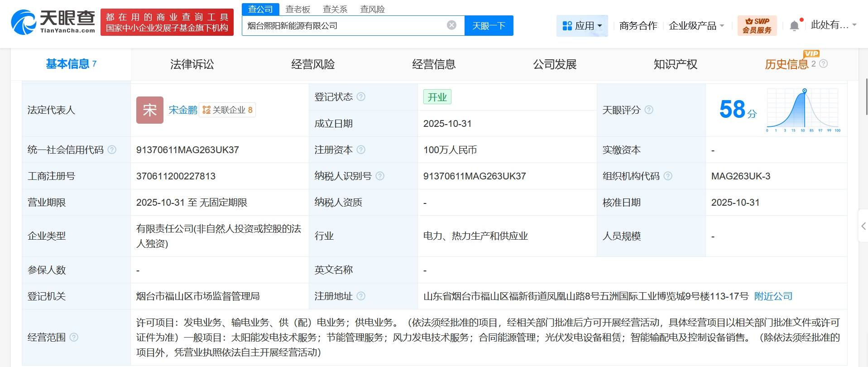
Task: Select the 经营风险 tab
Action: click(313, 64)
